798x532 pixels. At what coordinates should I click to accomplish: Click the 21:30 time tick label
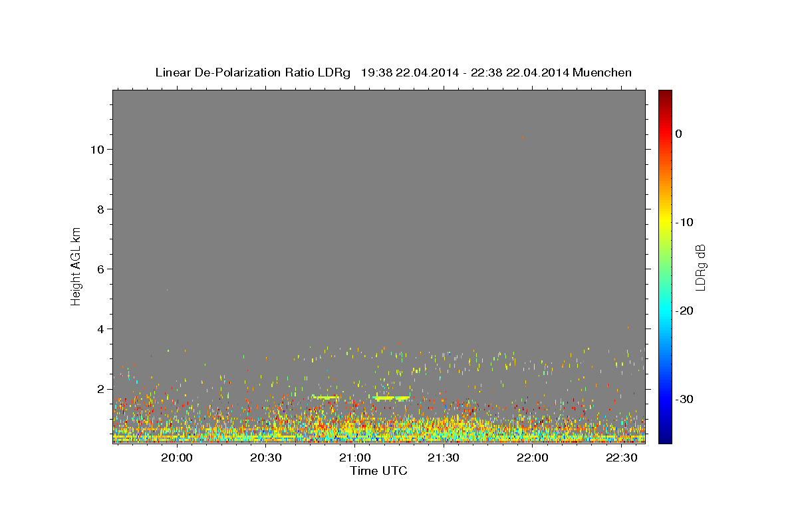(444, 458)
